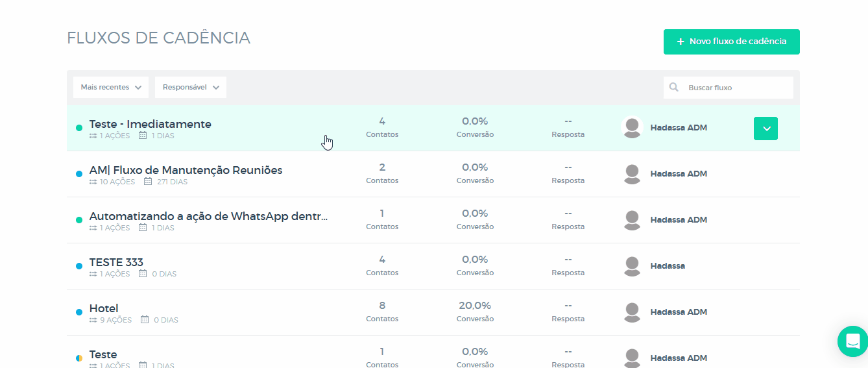Click Hadassa ADM avatar in Hotel row
The image size is (868, 368).
[x=632, y=312]
